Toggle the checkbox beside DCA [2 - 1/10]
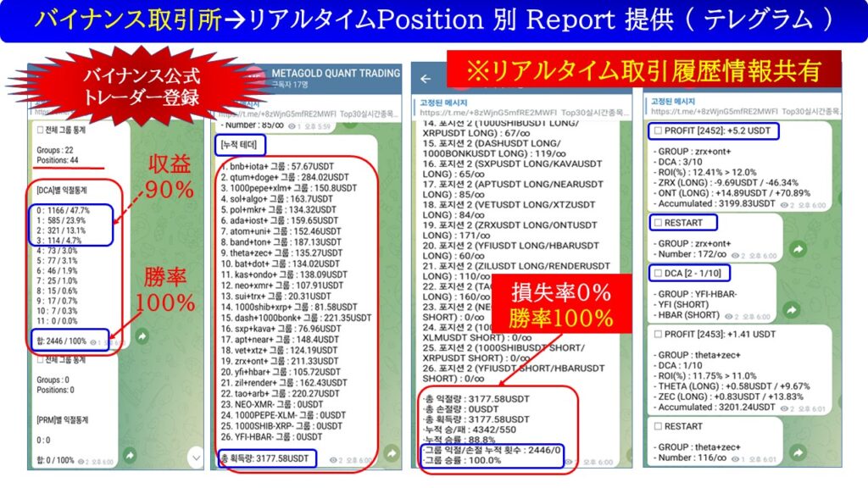This screenshot has width=868, height=488. [x=659, y=271]
